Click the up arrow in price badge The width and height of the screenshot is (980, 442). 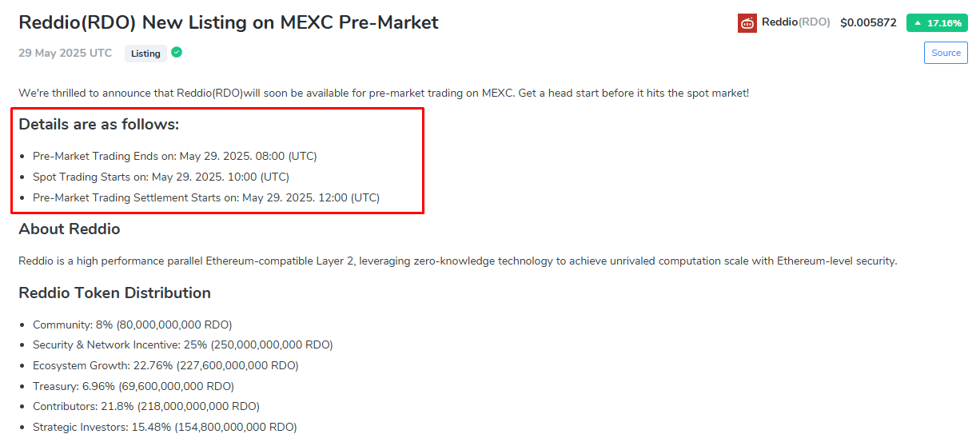coord(918,23)
